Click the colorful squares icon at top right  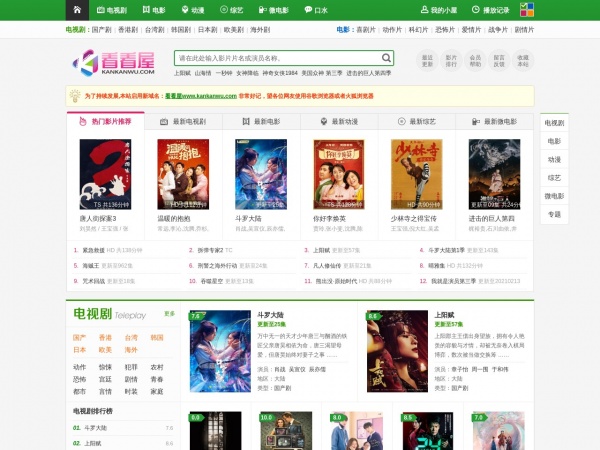527,10
